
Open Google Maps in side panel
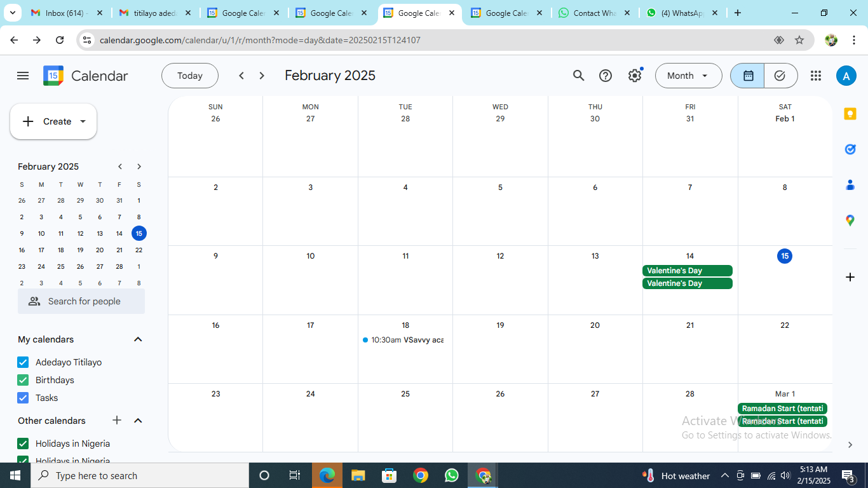(850, 220)
